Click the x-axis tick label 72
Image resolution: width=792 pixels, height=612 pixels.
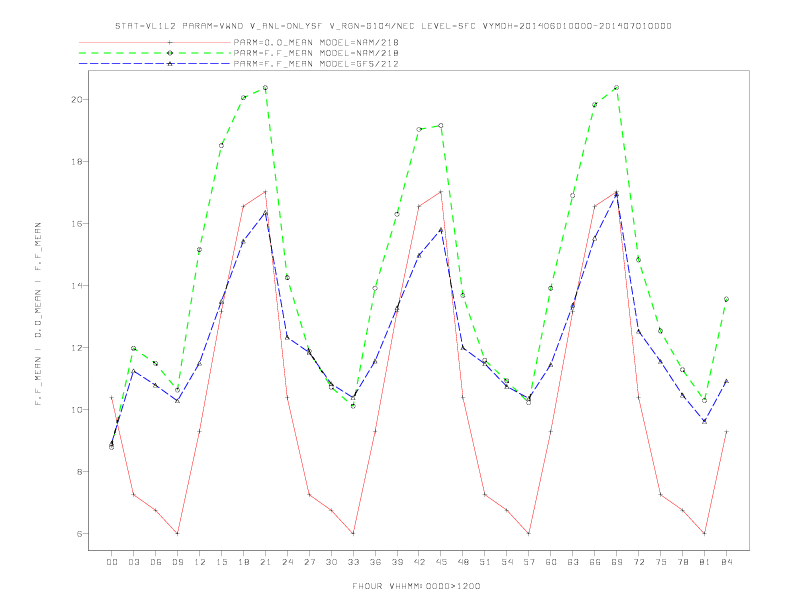[638, 562]
